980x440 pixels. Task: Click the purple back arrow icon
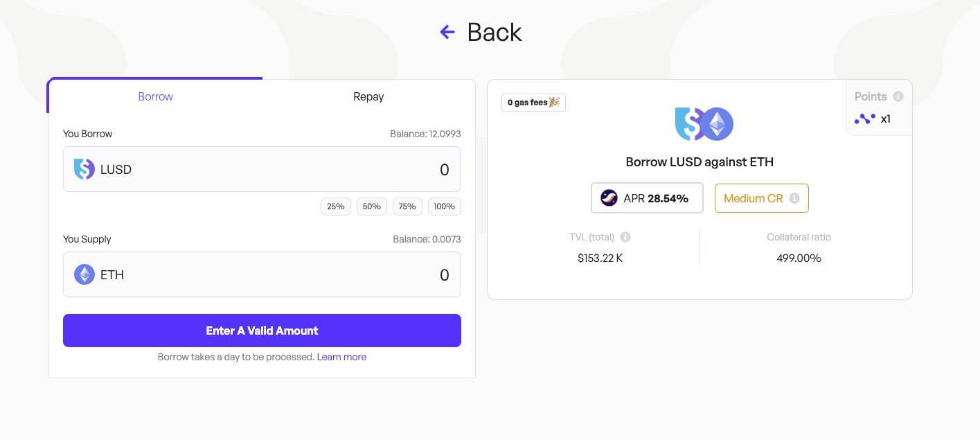coord(447,32)
